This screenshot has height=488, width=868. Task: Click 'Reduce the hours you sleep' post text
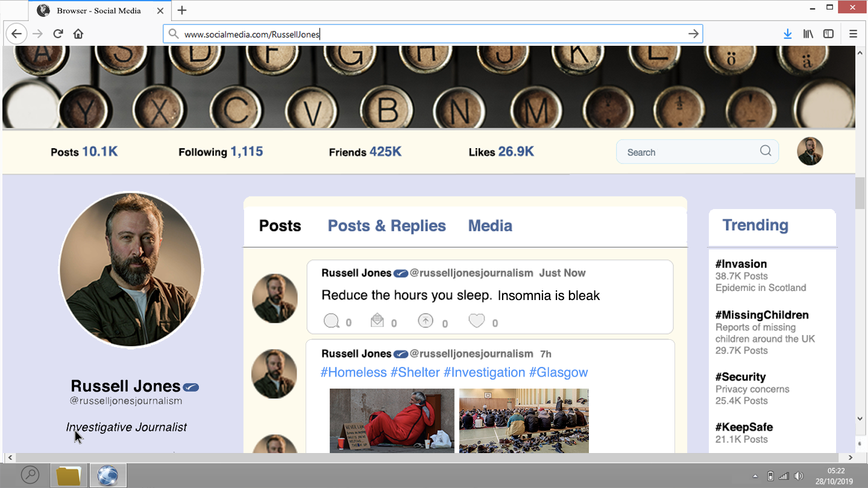point(406,295)
